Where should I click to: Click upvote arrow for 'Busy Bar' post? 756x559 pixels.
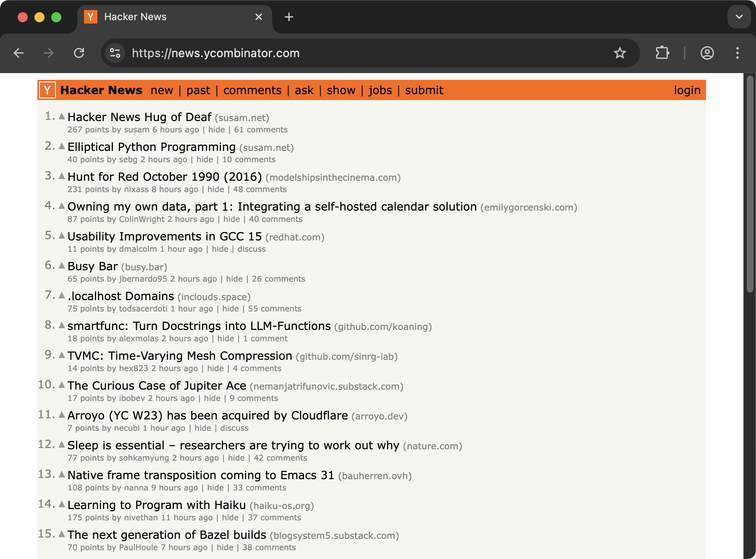point(62,265)
